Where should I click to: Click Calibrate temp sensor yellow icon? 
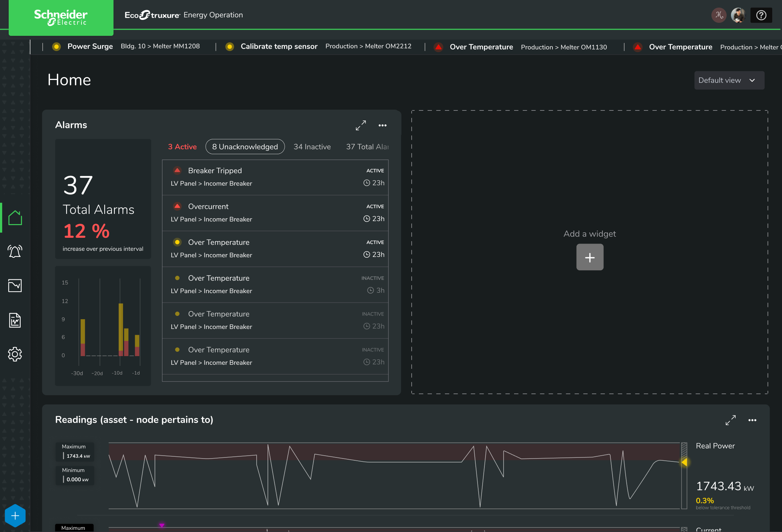pos(230,47)
